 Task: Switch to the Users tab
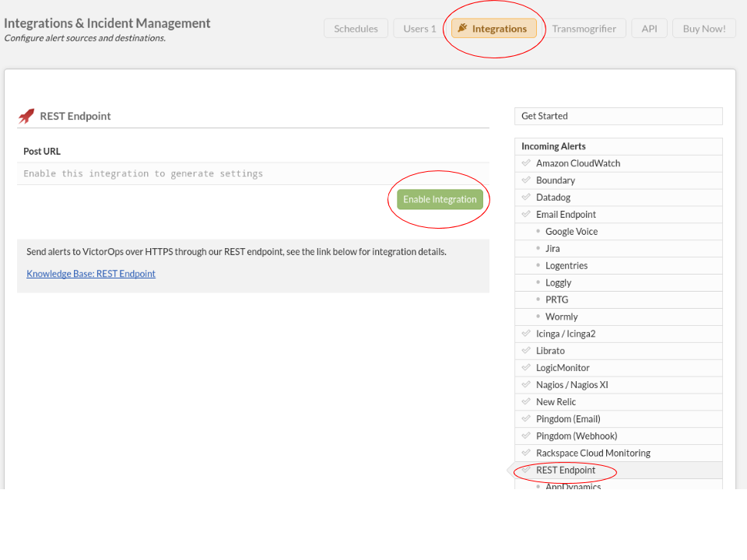pos(419,29)
